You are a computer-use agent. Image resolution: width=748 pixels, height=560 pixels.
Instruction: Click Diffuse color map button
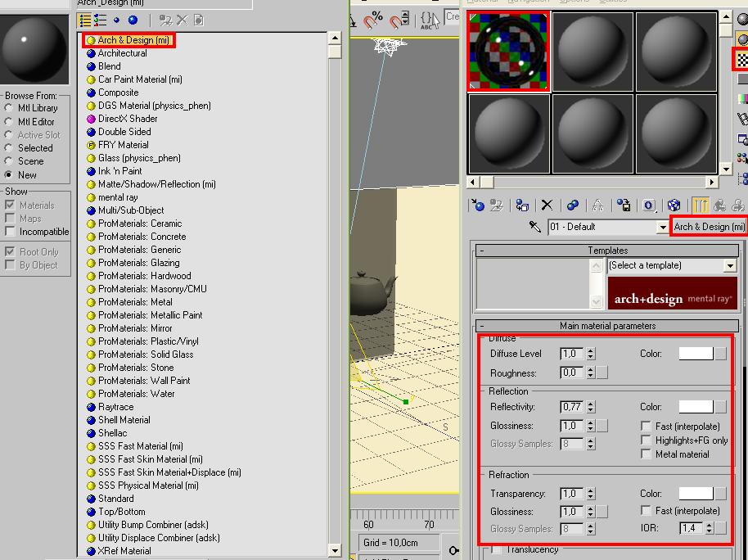[720, 354]
